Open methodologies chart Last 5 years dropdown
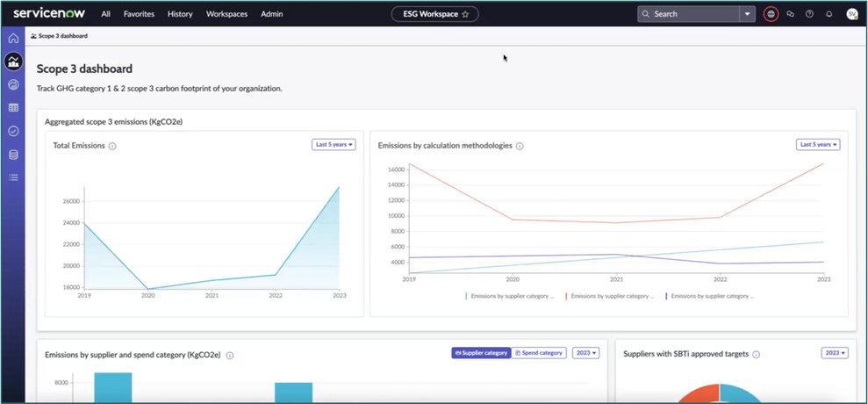The image size is (868, 404). (818, 145)
